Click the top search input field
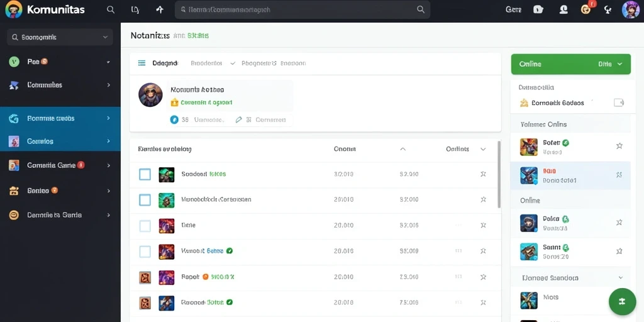 coord(303,9)
